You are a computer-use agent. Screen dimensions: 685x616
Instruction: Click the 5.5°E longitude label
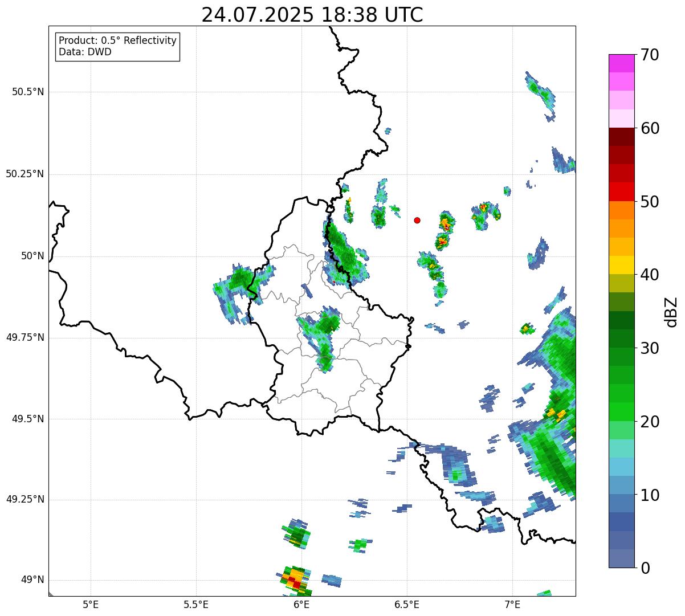(196, 605)
